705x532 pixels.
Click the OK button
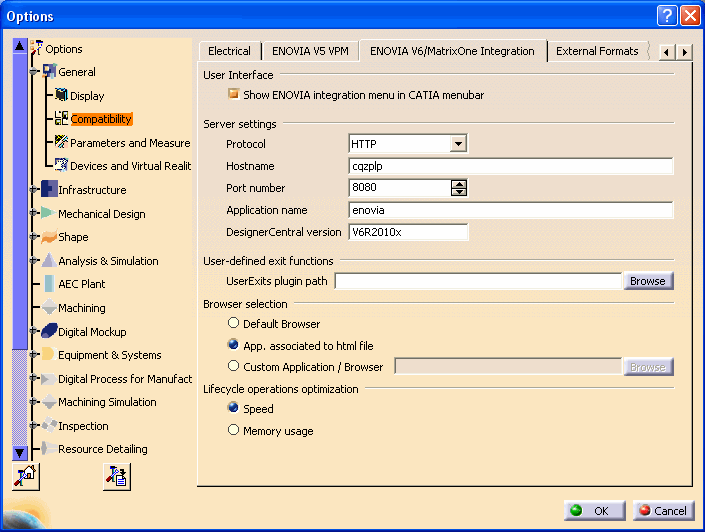594,510
